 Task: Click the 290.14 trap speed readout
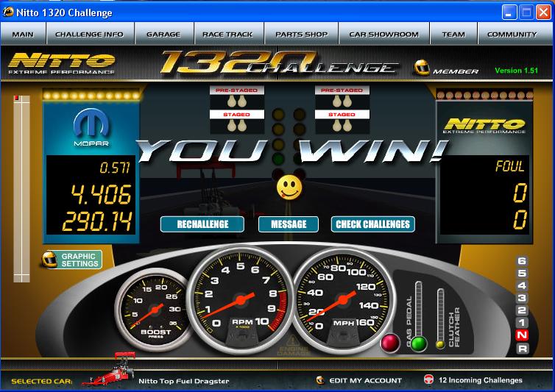pos(97,221)
